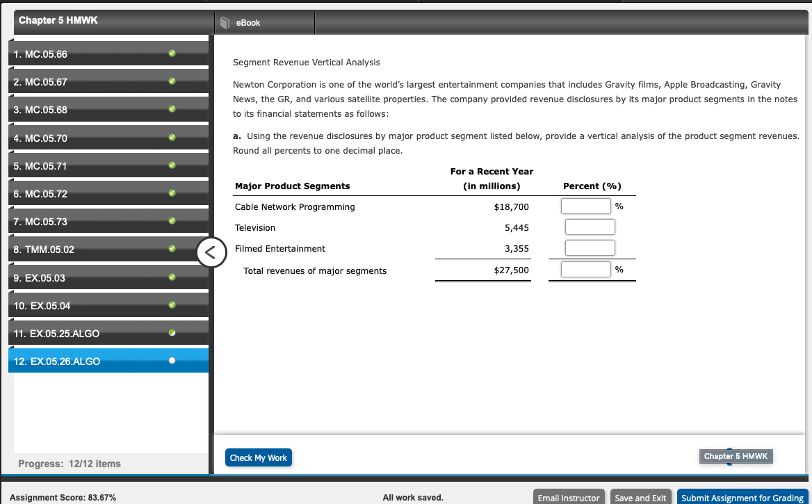
Task: Click Filmed Entertainment percent input field
Action: [x=590, y=247]
